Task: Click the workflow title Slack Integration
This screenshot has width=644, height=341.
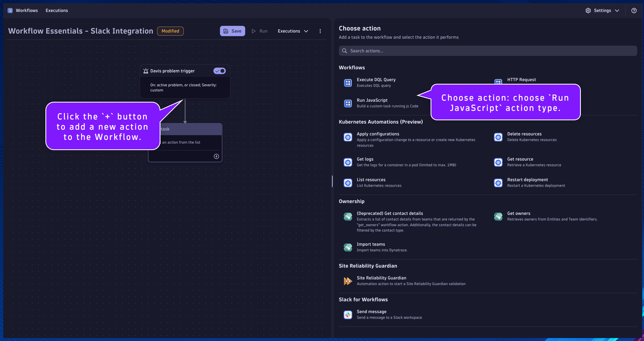Action: tap(81, 31)
